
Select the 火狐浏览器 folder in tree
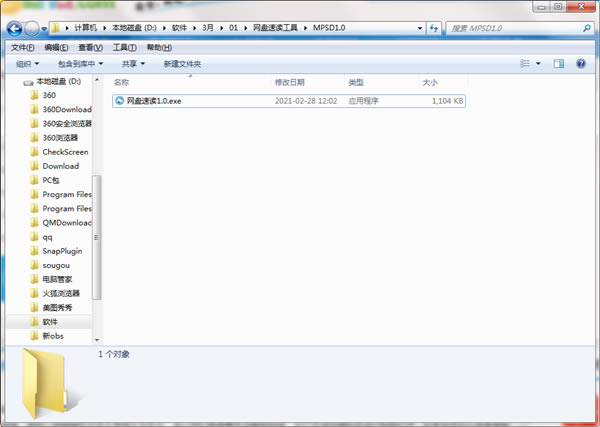coord(61,294)
